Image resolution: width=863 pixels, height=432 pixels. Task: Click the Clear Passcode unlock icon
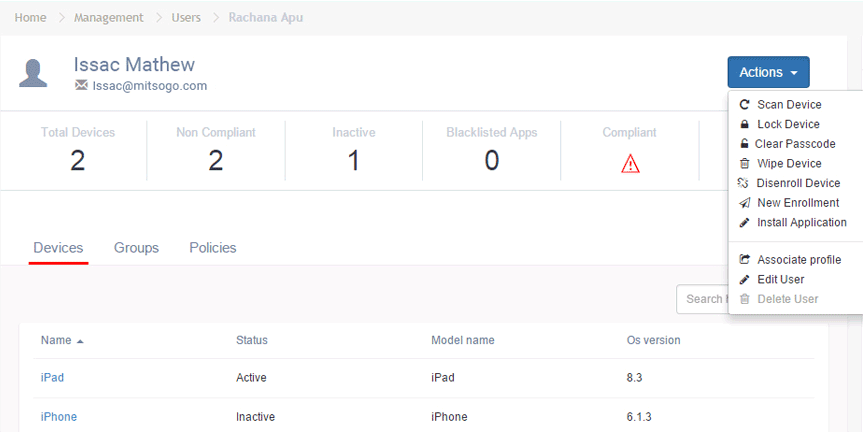click(744, 144)
